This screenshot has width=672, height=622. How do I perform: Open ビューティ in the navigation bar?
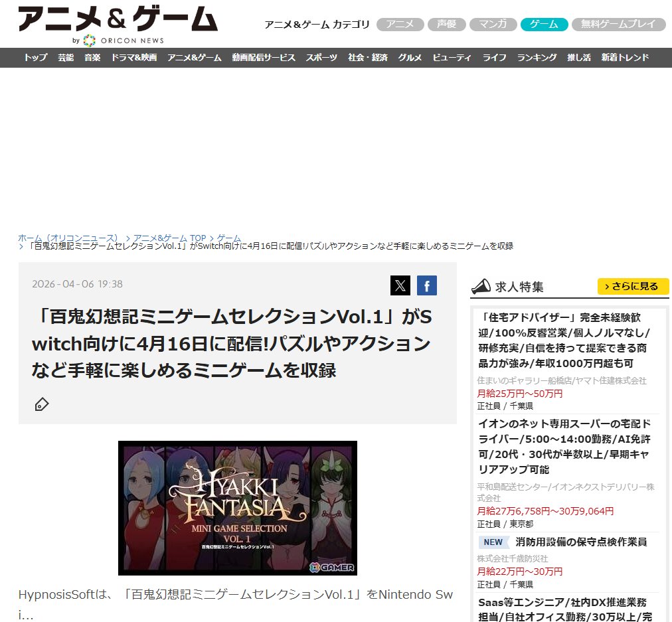tap(452, 57)
